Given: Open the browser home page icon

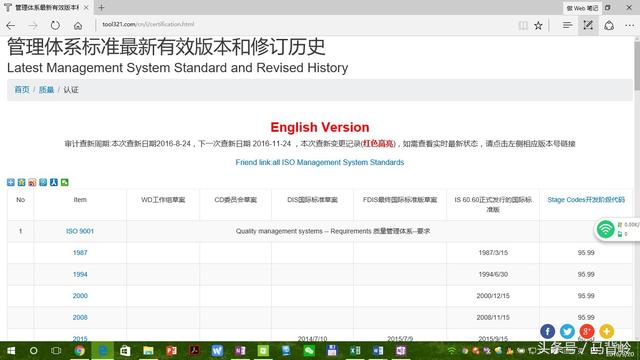Looking at the screenshot, I should 78,25.
